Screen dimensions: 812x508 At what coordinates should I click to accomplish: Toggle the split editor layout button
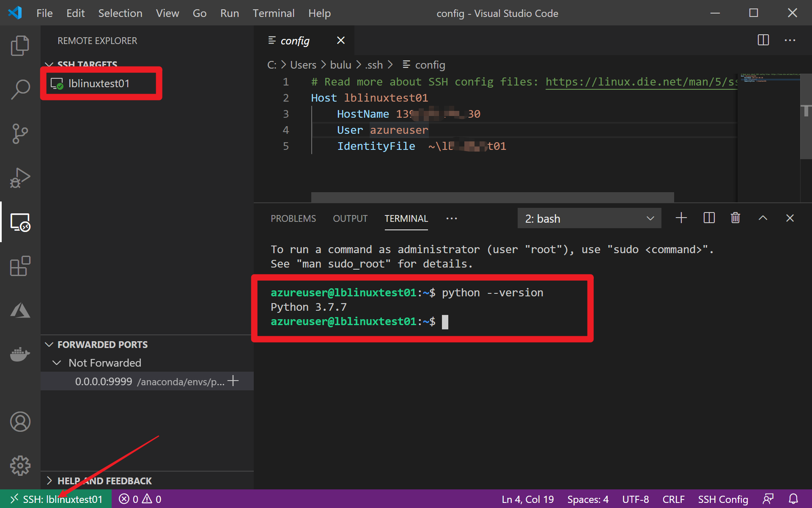(x=763, y=40)
